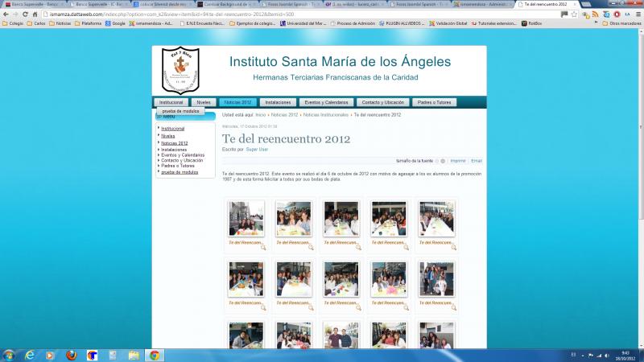This screenshot has width=644, height=362.
Task: Open the RokBox bookmark
Action: [531, 24]
